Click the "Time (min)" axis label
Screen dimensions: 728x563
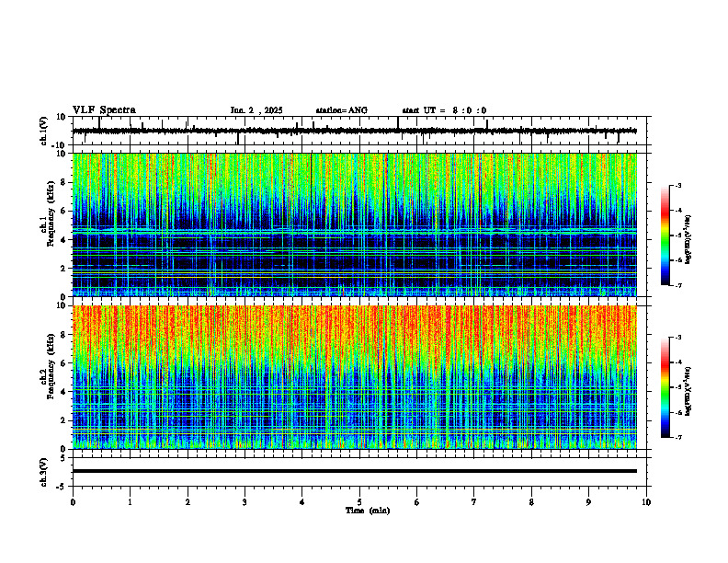[368, 511]
